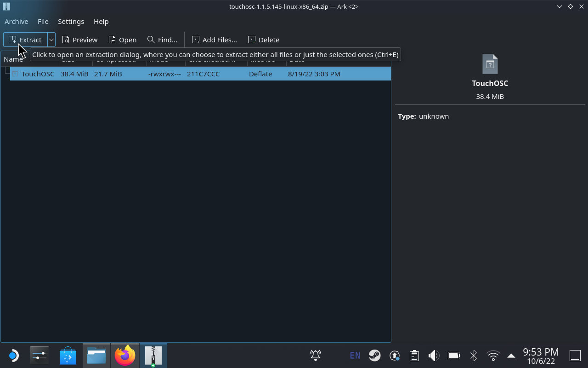Click the window maximize diamond button

click(x=571, y=6)
